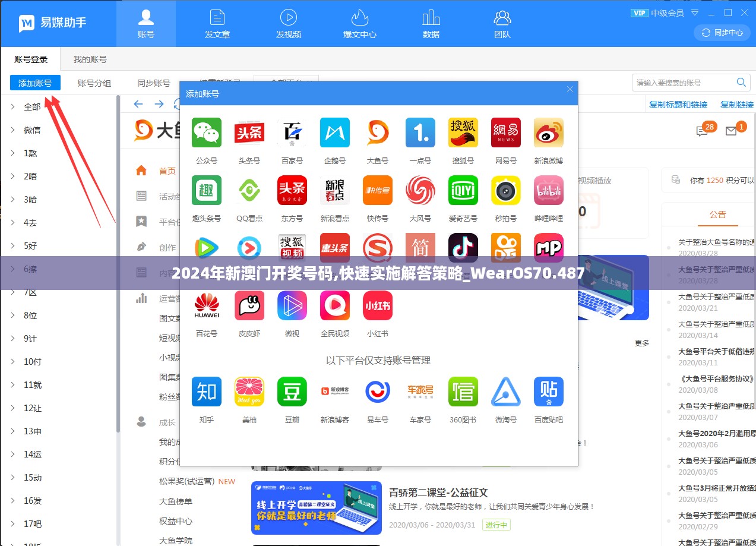This screenshot has height=546, width=756.
Task: Select the 小红书 platform icon
Action: (x=378, y=305)
